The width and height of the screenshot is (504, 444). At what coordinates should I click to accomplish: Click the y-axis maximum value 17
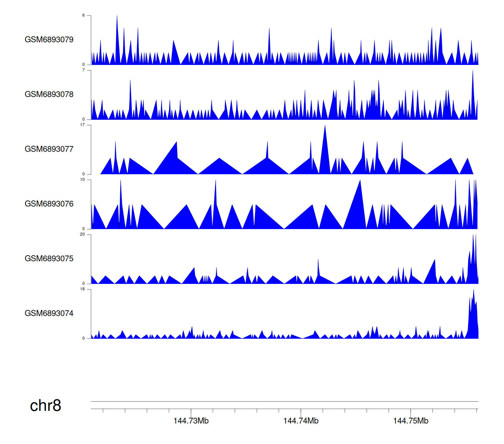[x=82, y=125]
